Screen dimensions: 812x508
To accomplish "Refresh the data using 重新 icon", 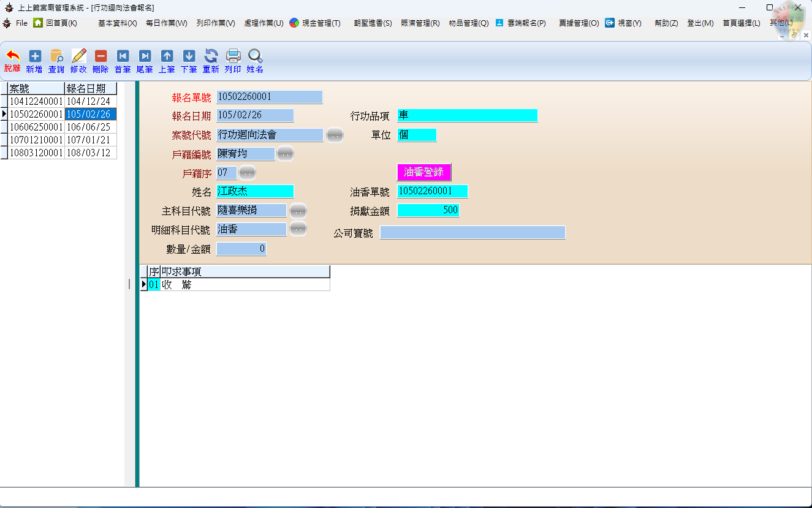I will (211, 61).
